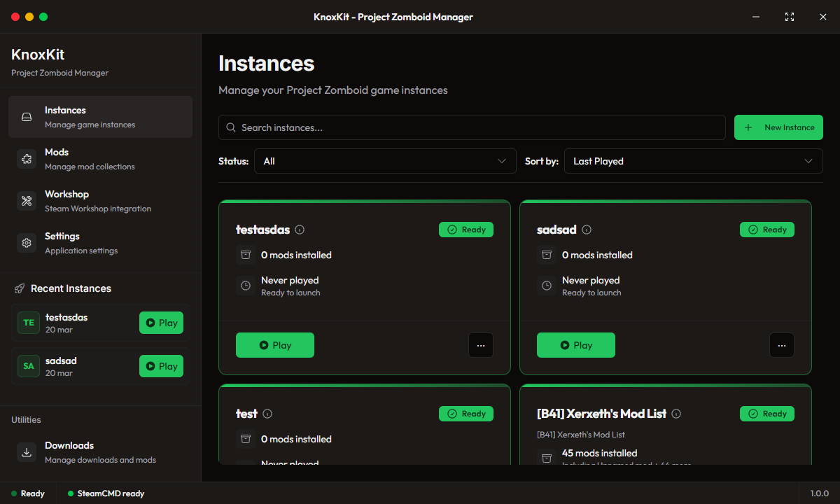840x504 pixels.
Task: Play recent instance testasdas from sidebar
Action: click(161, 323)
